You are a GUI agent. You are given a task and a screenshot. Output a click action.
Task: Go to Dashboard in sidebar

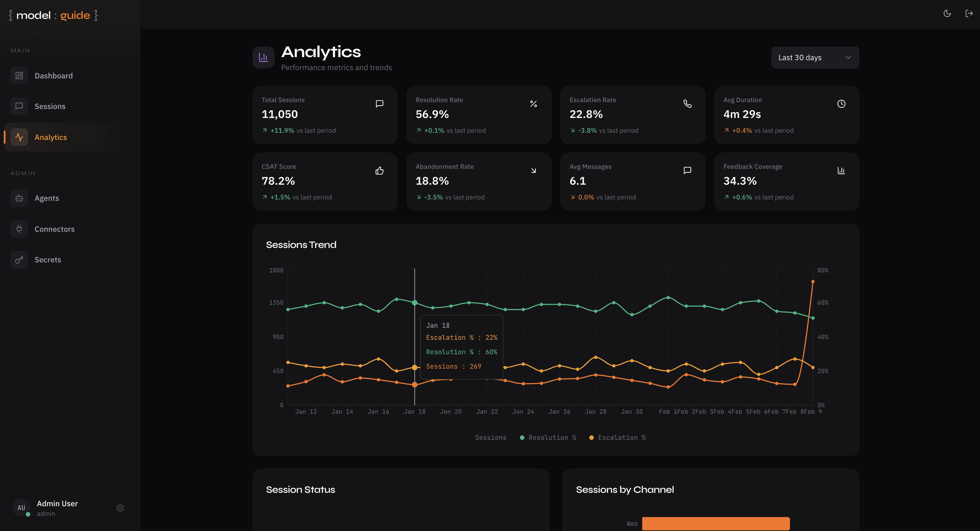[53, 76]
